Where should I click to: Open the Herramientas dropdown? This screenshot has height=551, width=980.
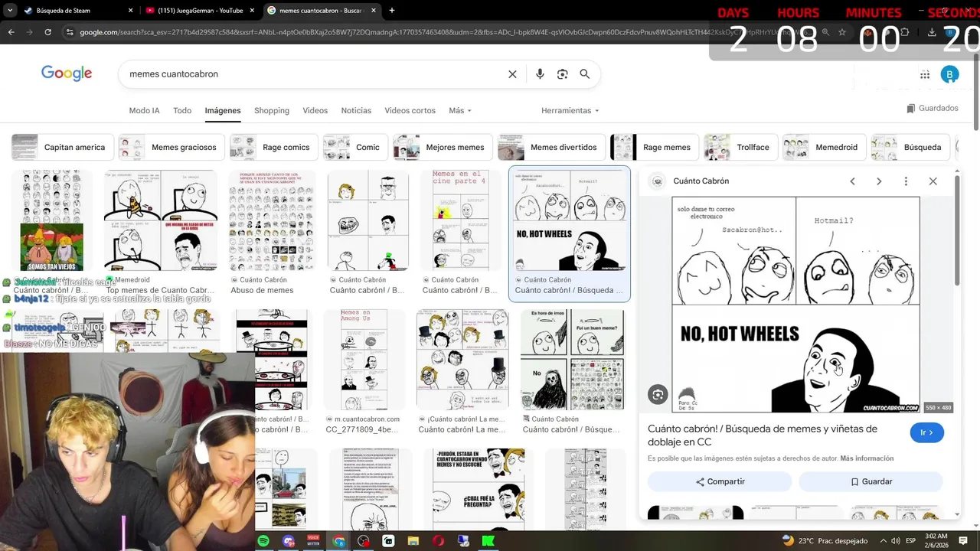click(570, 111)
